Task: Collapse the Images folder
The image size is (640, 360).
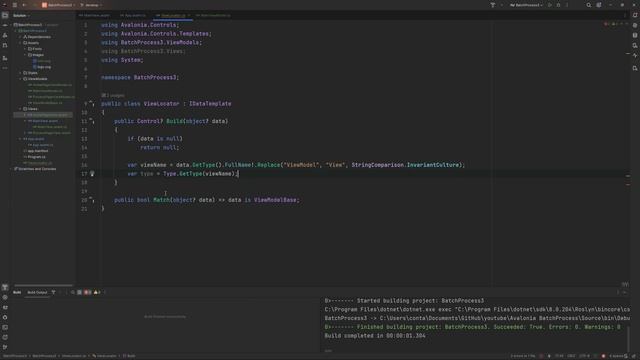Action: [x=25, y=55]
